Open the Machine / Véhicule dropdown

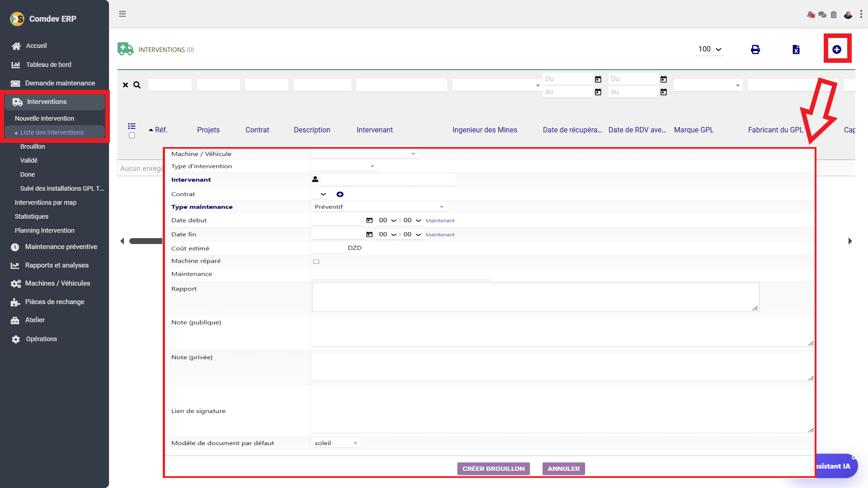[x=364, y=154]
